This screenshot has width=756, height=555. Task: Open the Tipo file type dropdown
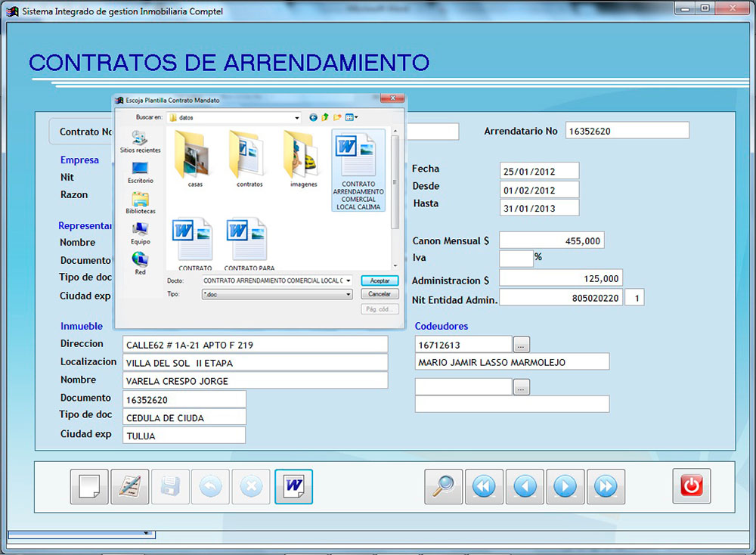click(348, 293)
